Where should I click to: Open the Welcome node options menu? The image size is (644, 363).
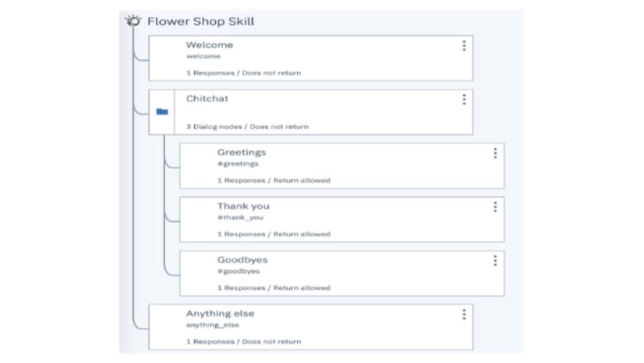coord(464,45)
